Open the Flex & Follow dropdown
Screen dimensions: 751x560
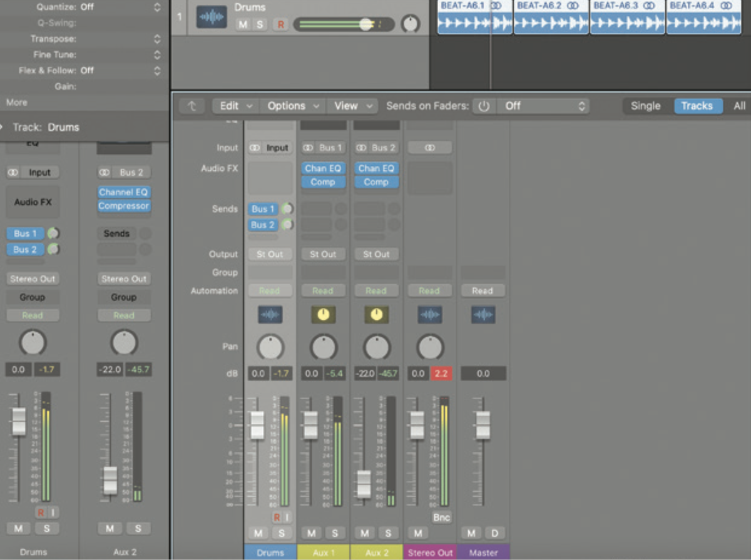point(158,70)
